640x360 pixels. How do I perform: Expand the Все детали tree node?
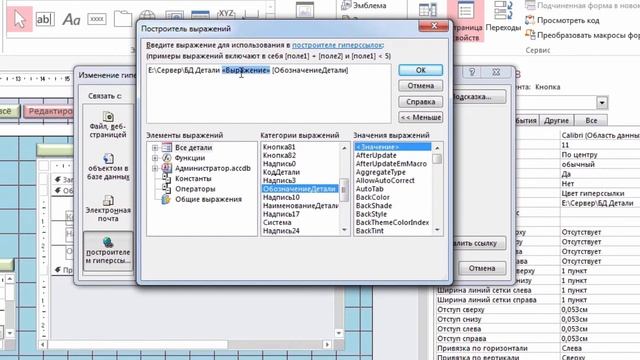(155, 148)
